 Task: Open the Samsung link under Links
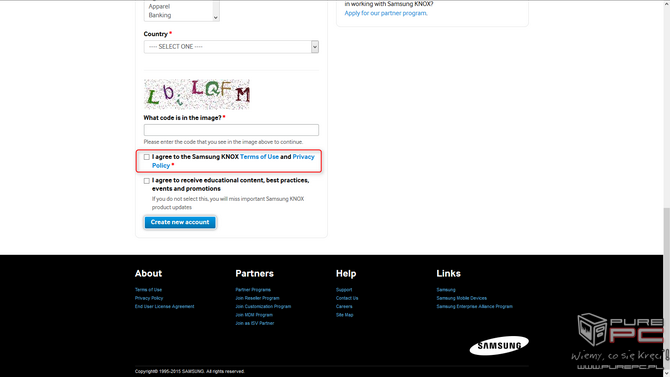click(446, 290)
